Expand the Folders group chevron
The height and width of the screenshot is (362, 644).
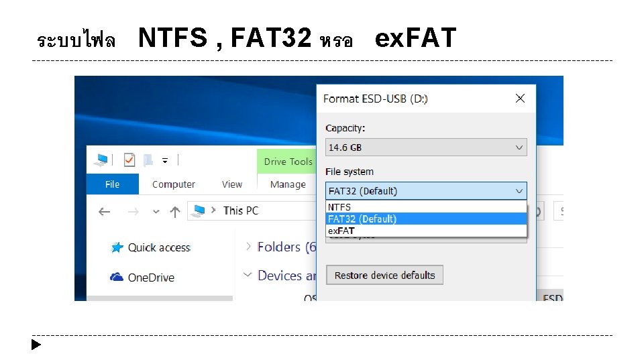(x=248, y=247)
